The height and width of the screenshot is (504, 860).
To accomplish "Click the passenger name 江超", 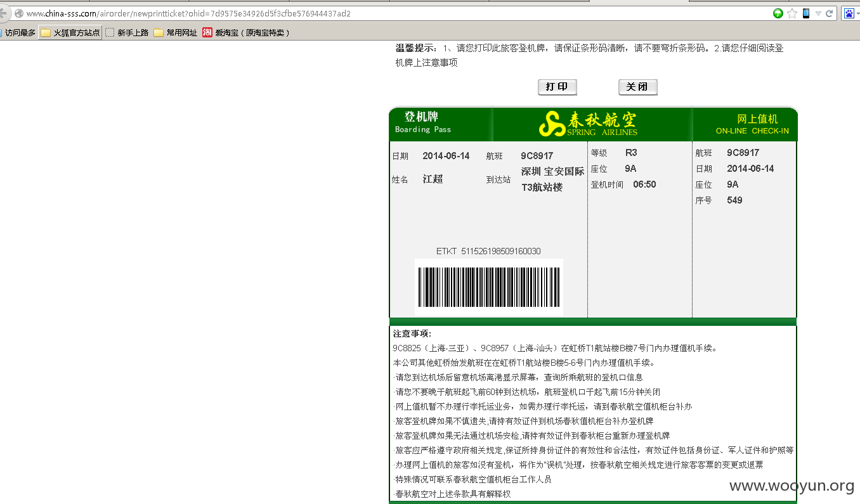I will coord(433,179).
